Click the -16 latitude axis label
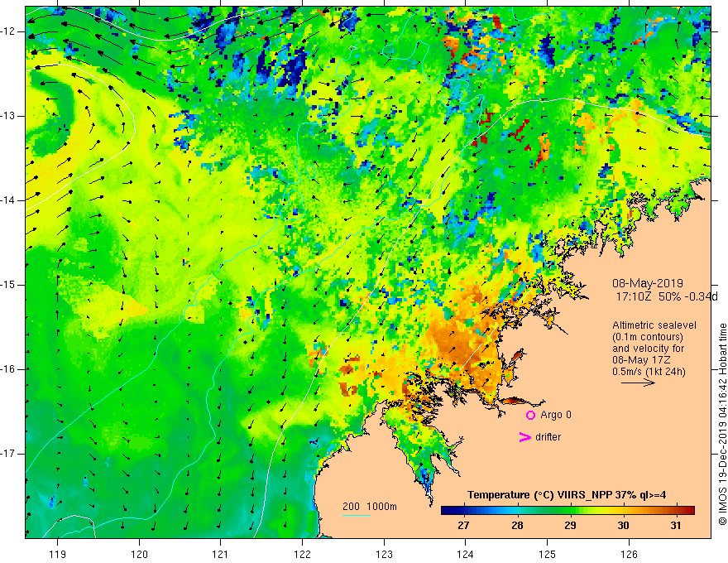 tap(9, 368)
